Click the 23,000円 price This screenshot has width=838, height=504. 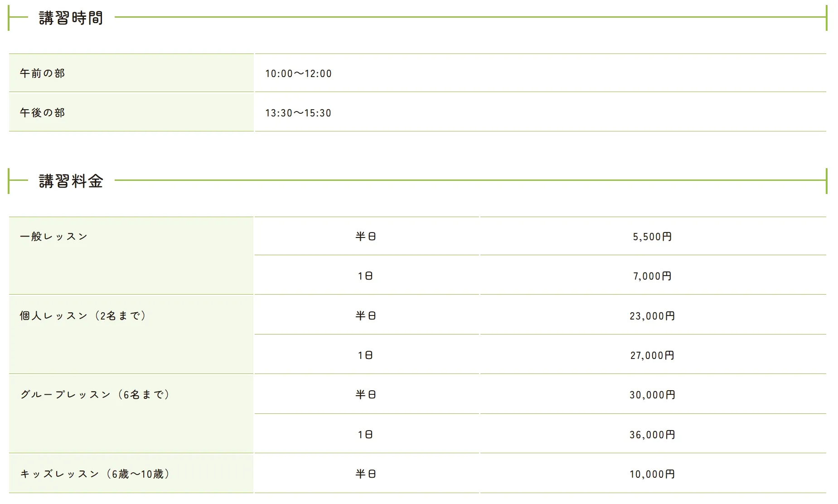tap(652, 316)
